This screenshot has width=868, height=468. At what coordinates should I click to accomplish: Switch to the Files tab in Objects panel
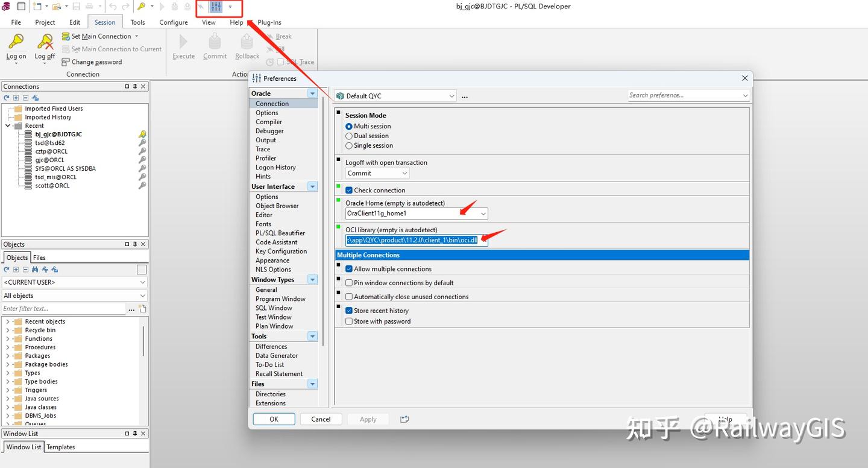click(x=39, y=258)
